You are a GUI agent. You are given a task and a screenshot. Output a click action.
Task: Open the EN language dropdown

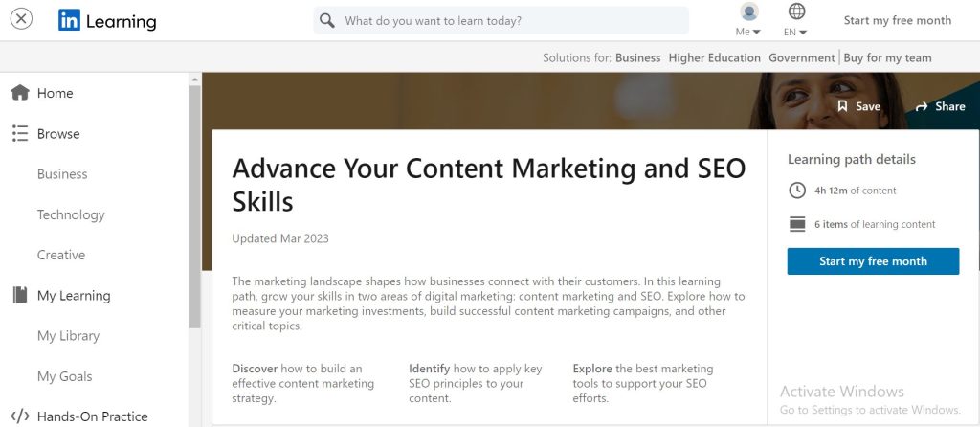point(796,20)
